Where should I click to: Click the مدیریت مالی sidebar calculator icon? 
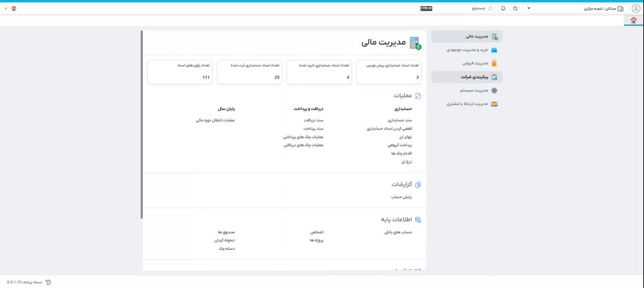(494, 37)
